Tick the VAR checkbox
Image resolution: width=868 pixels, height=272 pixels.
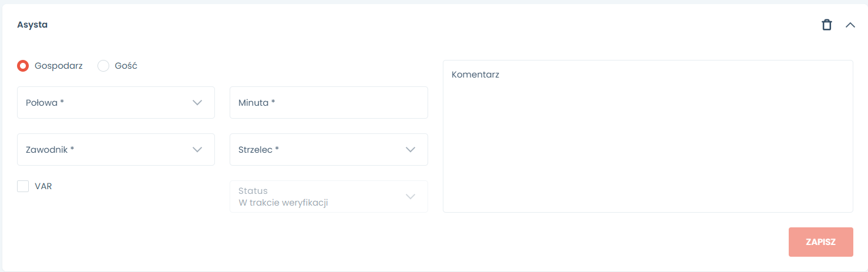click(23, 186)
